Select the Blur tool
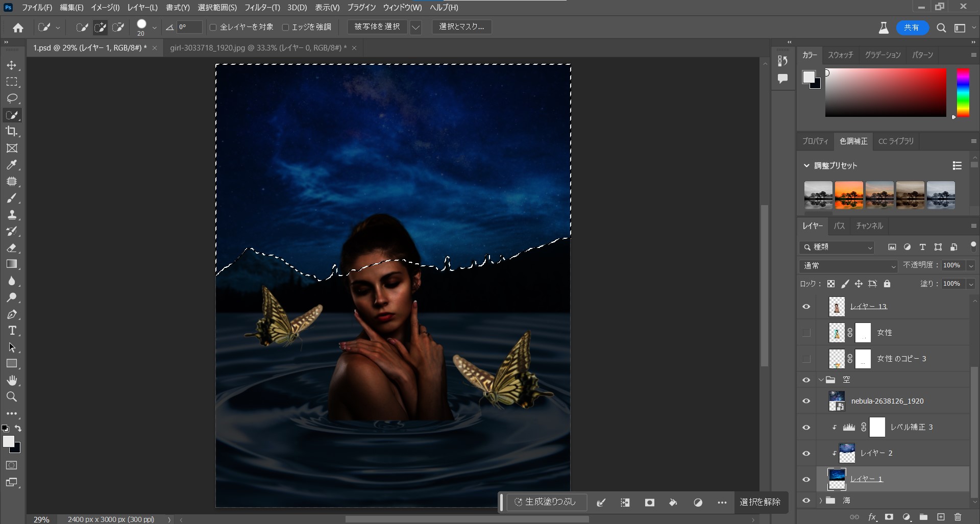 [x=12, y=281]
